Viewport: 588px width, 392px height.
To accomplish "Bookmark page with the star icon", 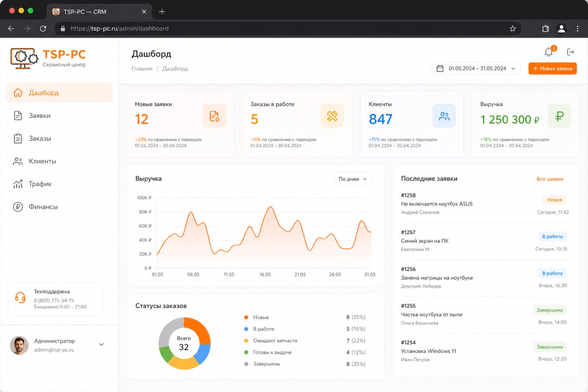I will pos(512,29).
